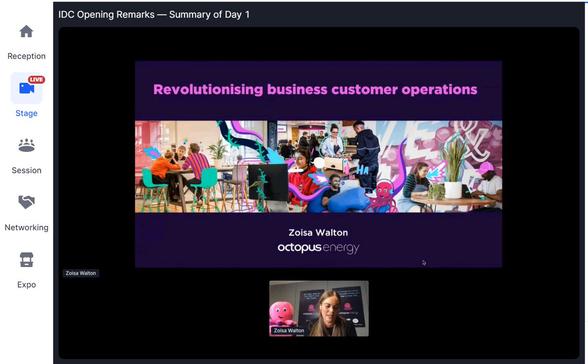Click the session title IDC Opening Remarks

[x=154, y=15]
